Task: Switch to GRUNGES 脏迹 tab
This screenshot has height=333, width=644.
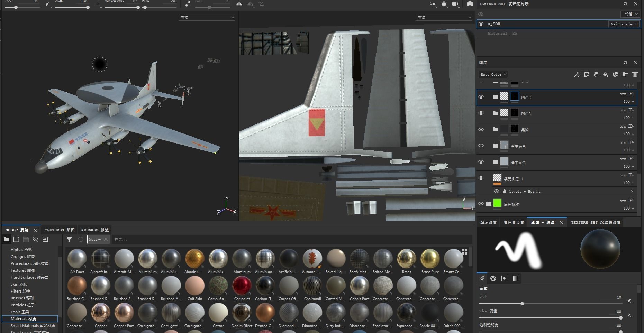Action: (x=95, y=230)
